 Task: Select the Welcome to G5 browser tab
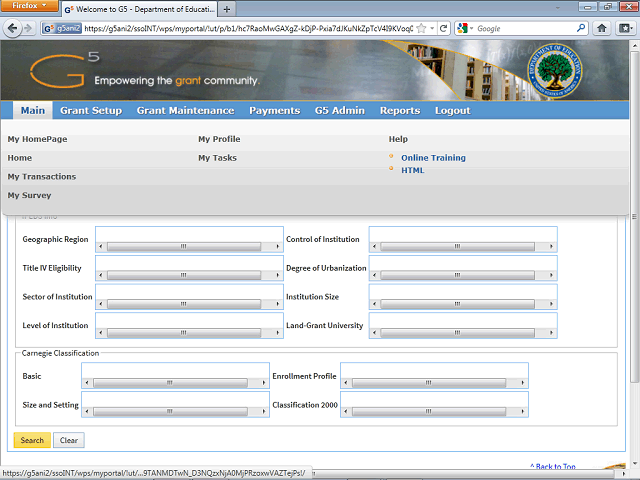click(139, 9)
